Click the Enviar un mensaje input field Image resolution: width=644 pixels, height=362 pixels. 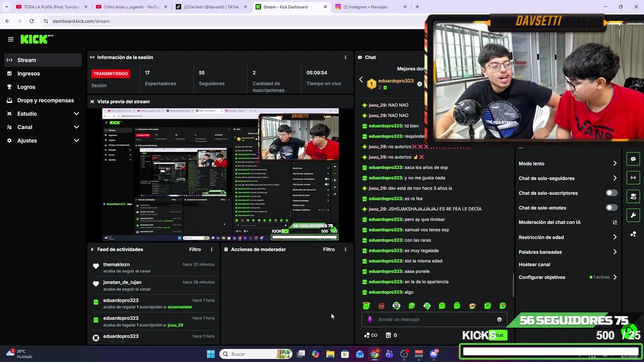[435, 319]
